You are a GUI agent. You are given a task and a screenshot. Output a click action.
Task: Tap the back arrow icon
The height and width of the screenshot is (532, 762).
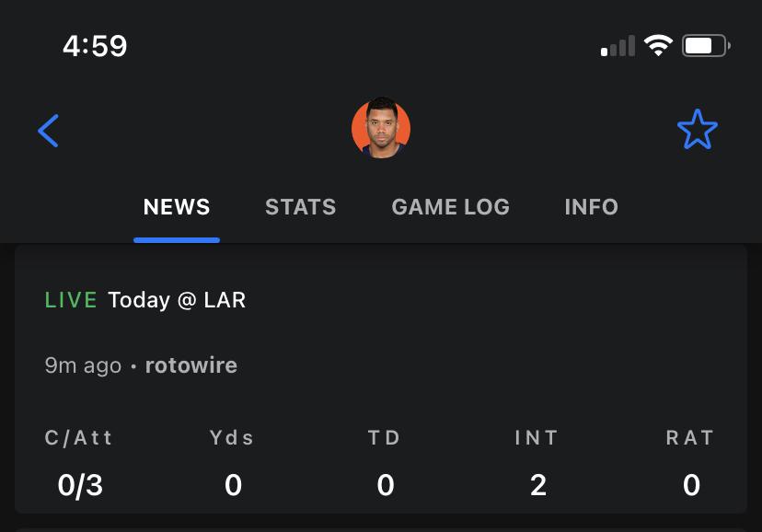[x=49, y=131]
